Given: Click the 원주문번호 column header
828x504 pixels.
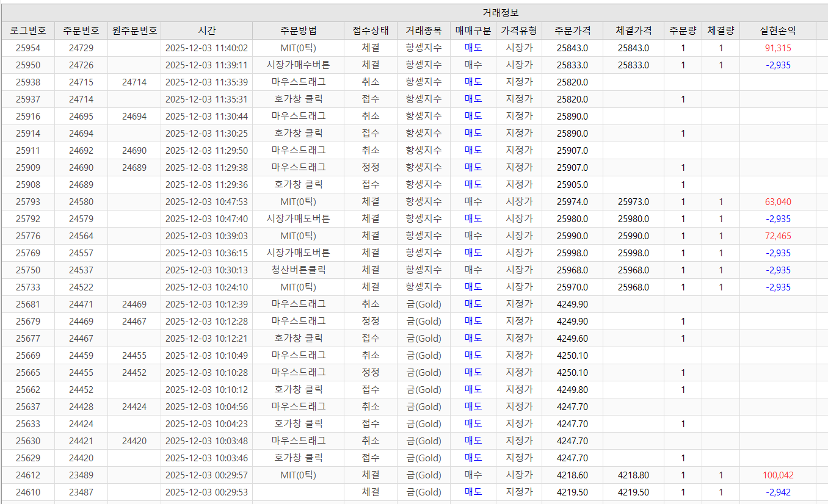Looking at the screenshot, I should (x=134, y=31).
